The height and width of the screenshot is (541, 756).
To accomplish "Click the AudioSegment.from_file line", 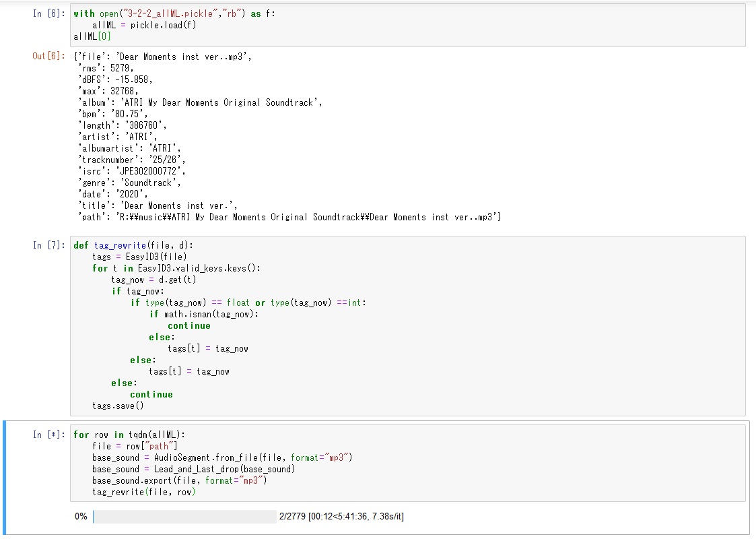I will (x=222, y=457).
